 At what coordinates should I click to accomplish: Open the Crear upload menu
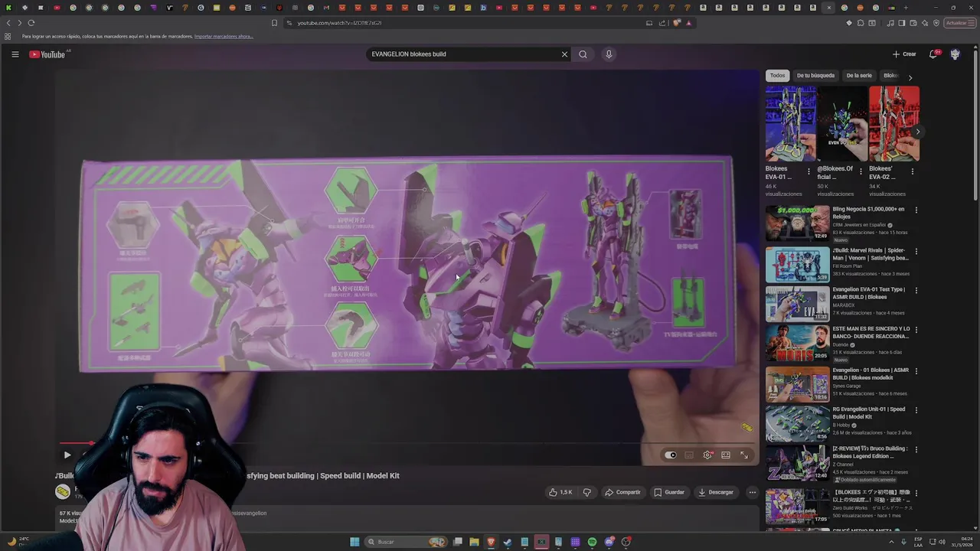click(904, 54)
